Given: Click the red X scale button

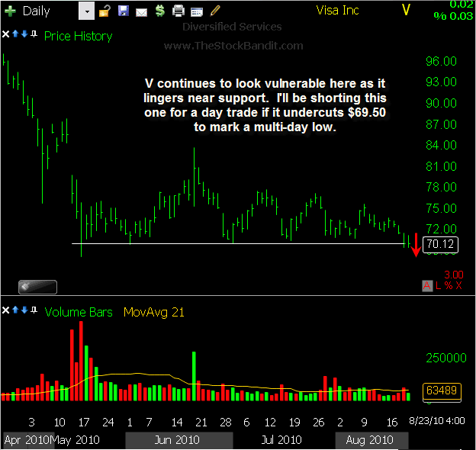Looking at the screenshot, I should (458, 286).
